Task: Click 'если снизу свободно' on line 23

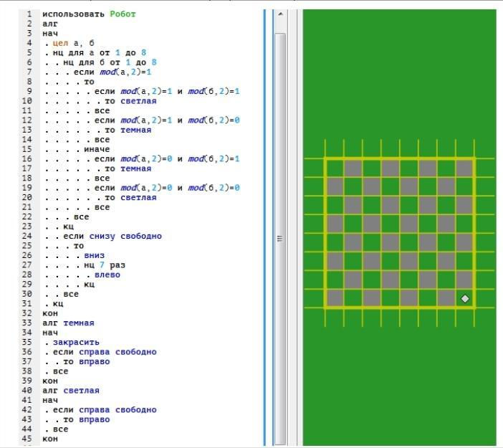Action: point(112,237)
